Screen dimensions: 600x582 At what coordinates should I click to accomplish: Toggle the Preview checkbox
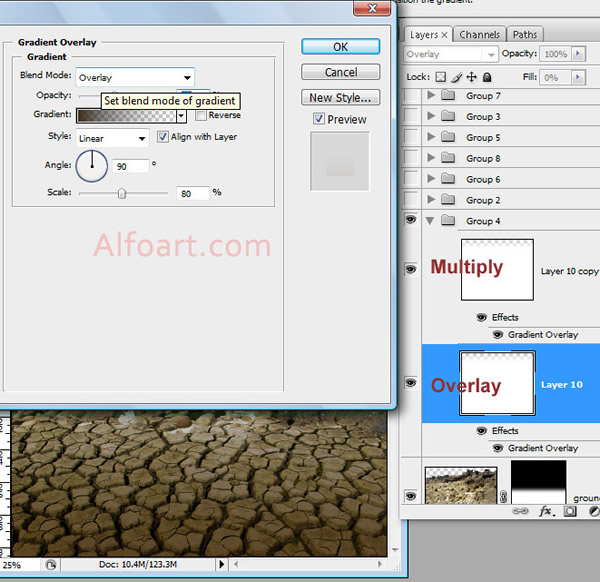[x=319, y=119]
